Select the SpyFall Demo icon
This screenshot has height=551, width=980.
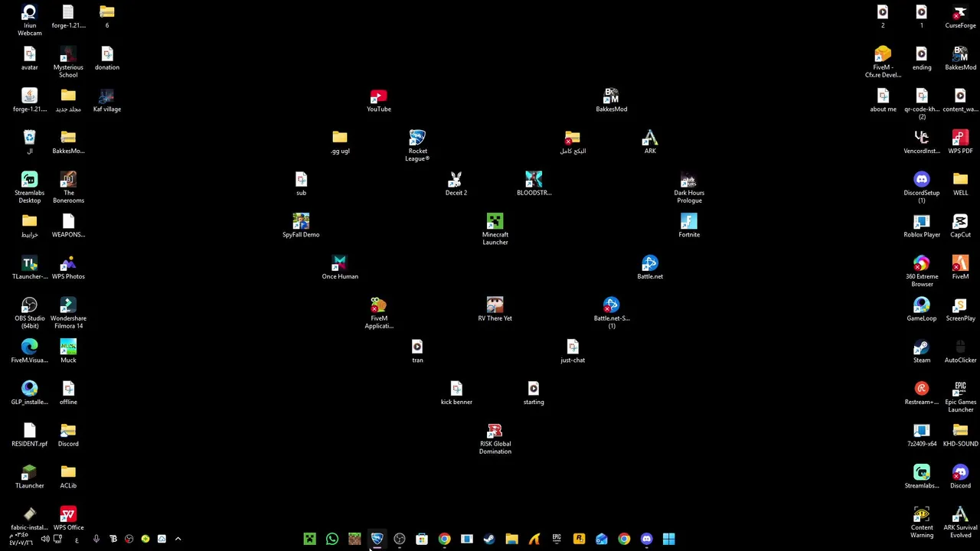click(x=301, y=226)
